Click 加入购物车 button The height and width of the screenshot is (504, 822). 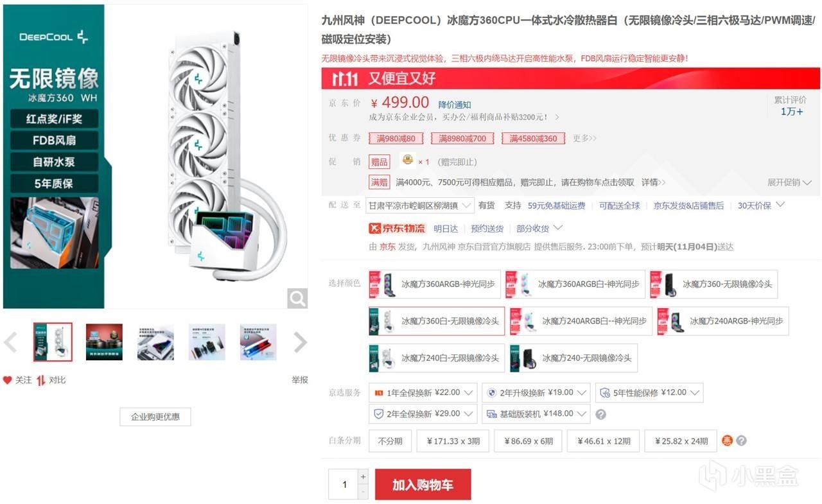click(423, 484)
